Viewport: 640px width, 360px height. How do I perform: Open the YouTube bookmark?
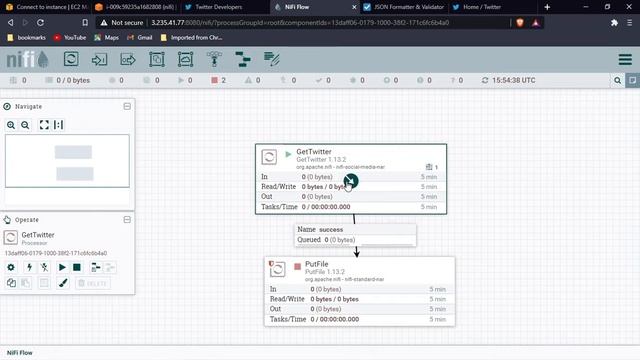tap(70, 38)
